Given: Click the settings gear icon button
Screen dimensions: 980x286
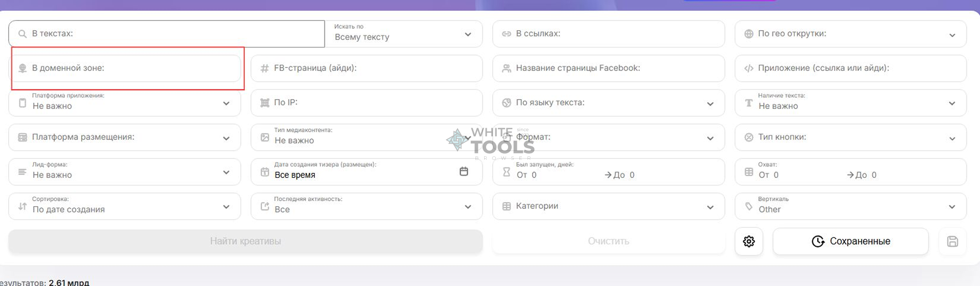Looking at the screenshot, I should pyautogui.click(x=748, y=242).
